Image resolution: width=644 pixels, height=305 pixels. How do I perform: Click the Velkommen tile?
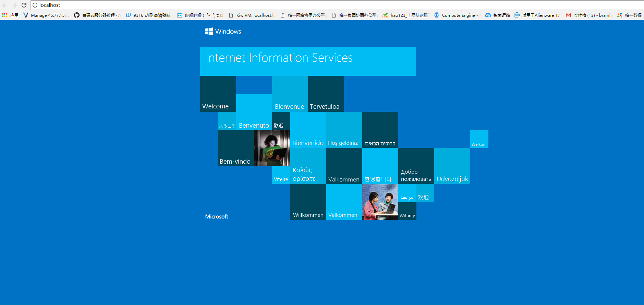point(344,202)
